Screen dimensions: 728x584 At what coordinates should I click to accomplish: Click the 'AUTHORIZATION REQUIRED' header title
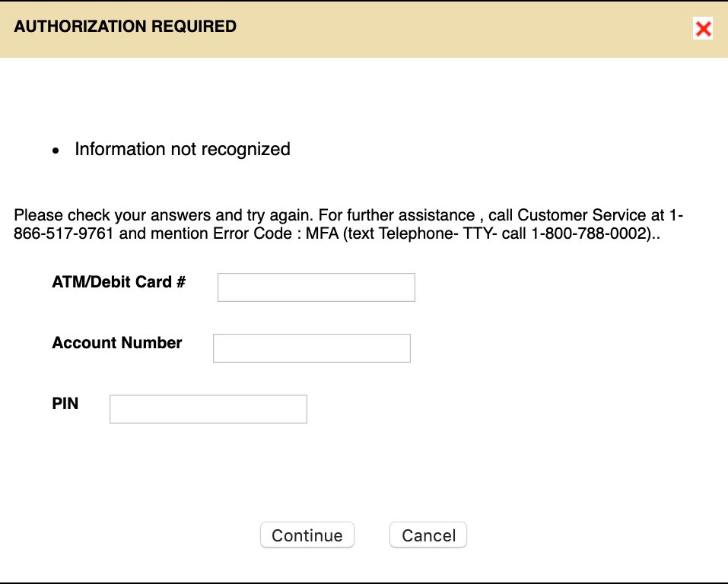[126, 27]
